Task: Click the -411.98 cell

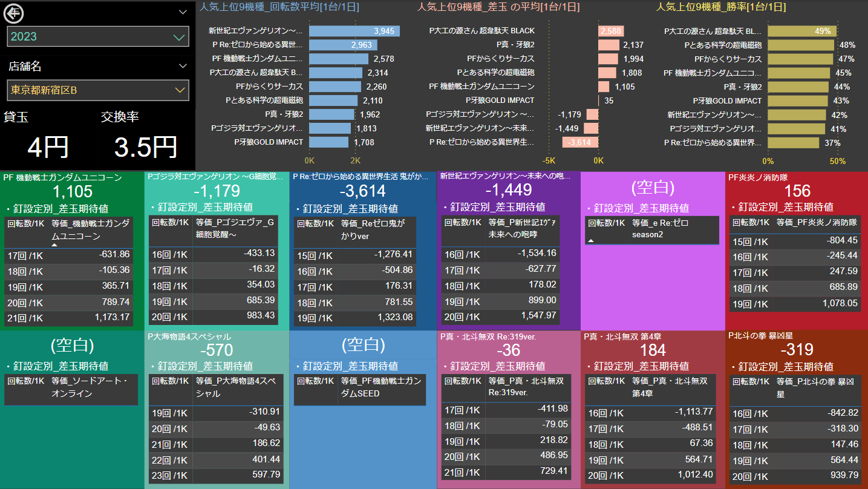Action: coord(552,409)
